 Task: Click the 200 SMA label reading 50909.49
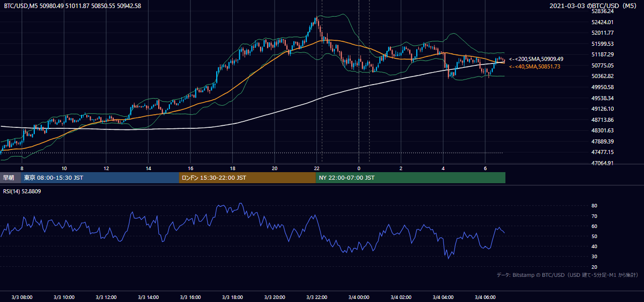[536, 59]
